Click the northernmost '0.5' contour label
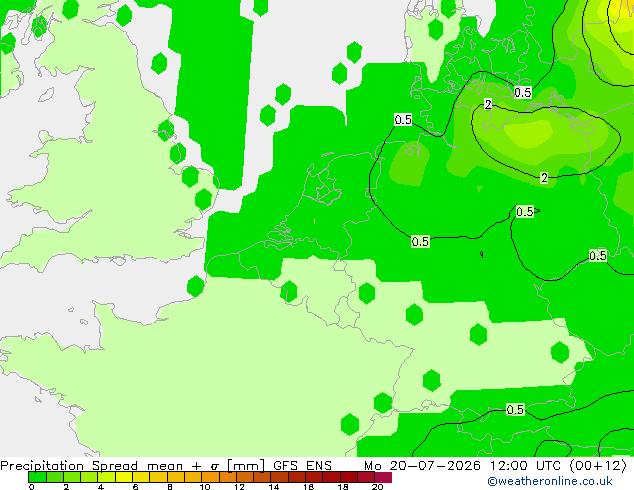This screenshot has width=634, height=490. point(522,93)
